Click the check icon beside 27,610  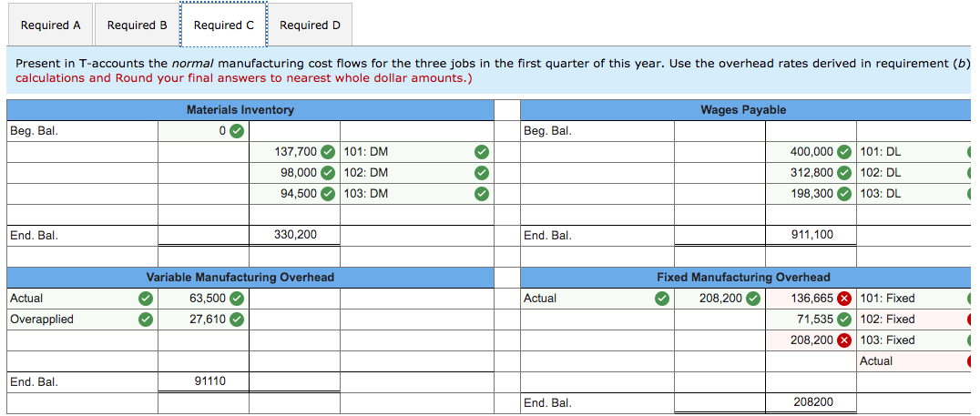point(236,320)
